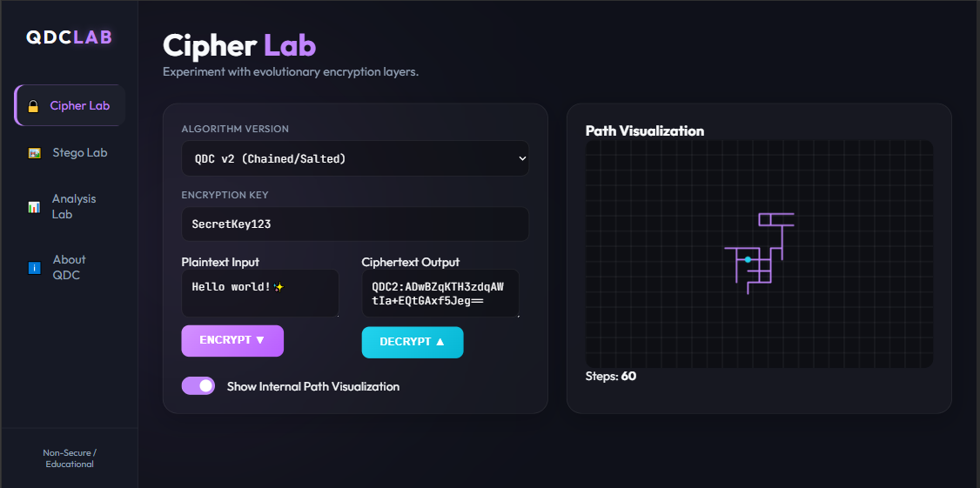This screenshot has height=488, width=980.
Task: Click the info icon beside About QDC
Action: tap(34, 268)
